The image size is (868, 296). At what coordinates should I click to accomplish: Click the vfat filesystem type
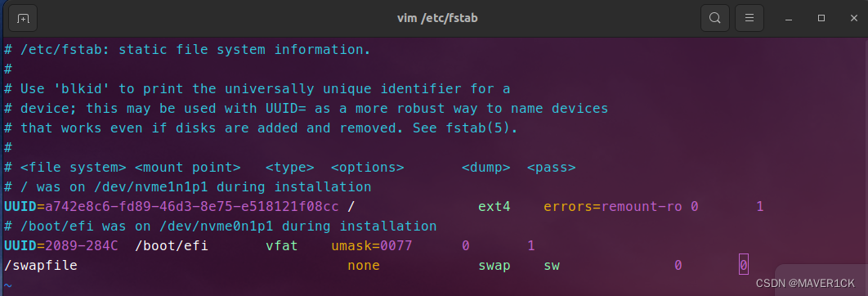tap(282, 245)
